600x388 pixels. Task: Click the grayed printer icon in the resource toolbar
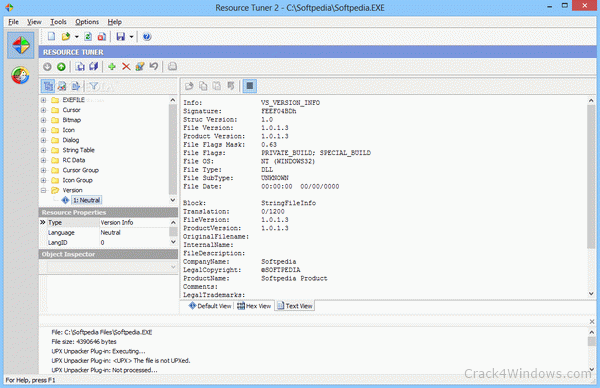(173, 67)
